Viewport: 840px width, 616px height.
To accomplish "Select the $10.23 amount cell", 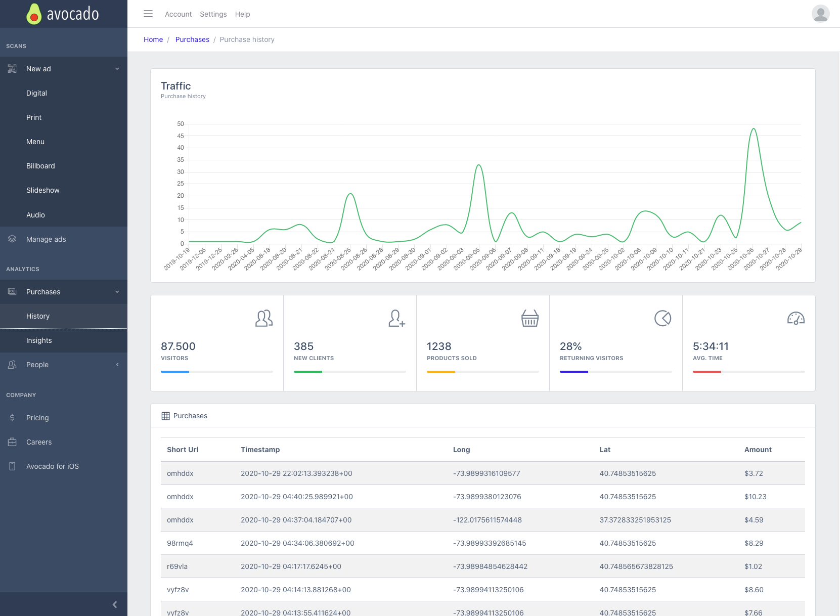I will tap(755, 497).
